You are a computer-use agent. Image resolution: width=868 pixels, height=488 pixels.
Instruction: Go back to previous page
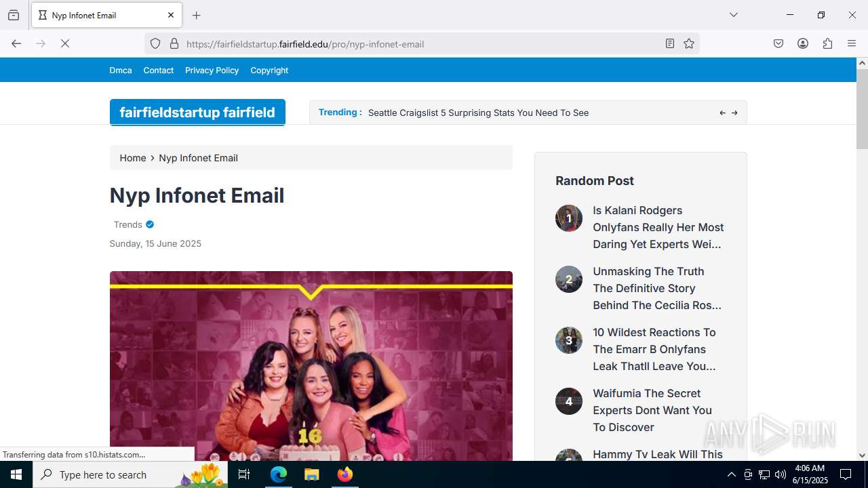click(x=16, y=43)
